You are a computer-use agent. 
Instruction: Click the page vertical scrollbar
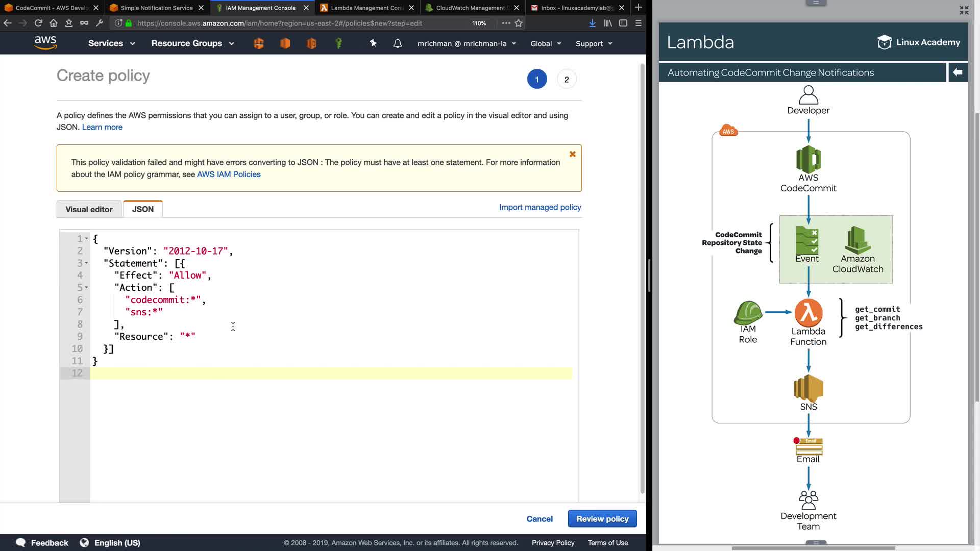point(642,278)
